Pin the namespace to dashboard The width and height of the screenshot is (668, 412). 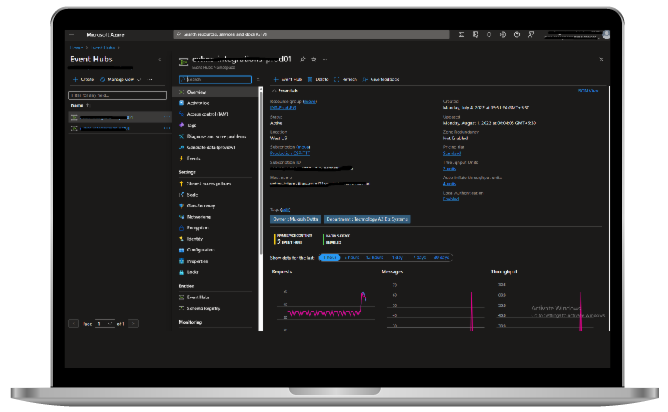coord(302,59)
